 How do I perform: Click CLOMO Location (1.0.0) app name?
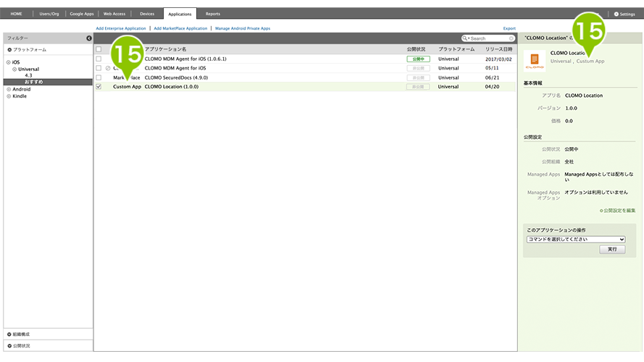[x=172, y=87]
